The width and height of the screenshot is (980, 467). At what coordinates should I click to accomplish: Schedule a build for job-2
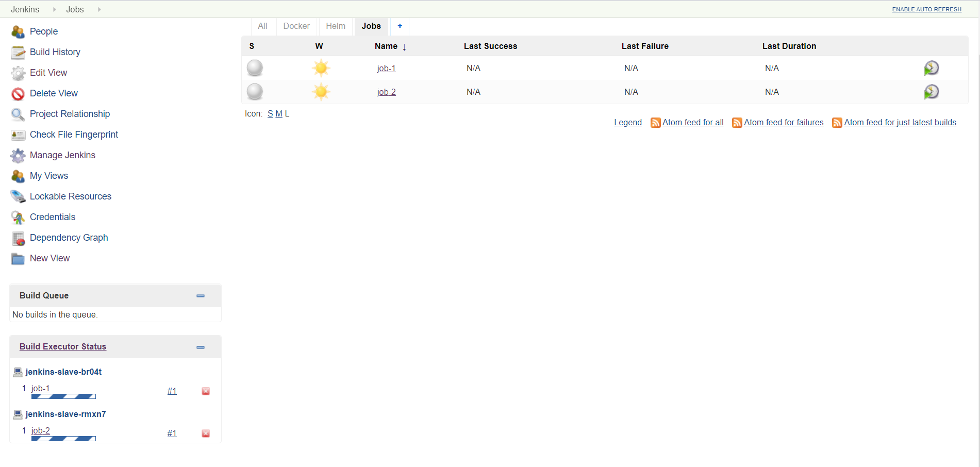click(931, 92)
